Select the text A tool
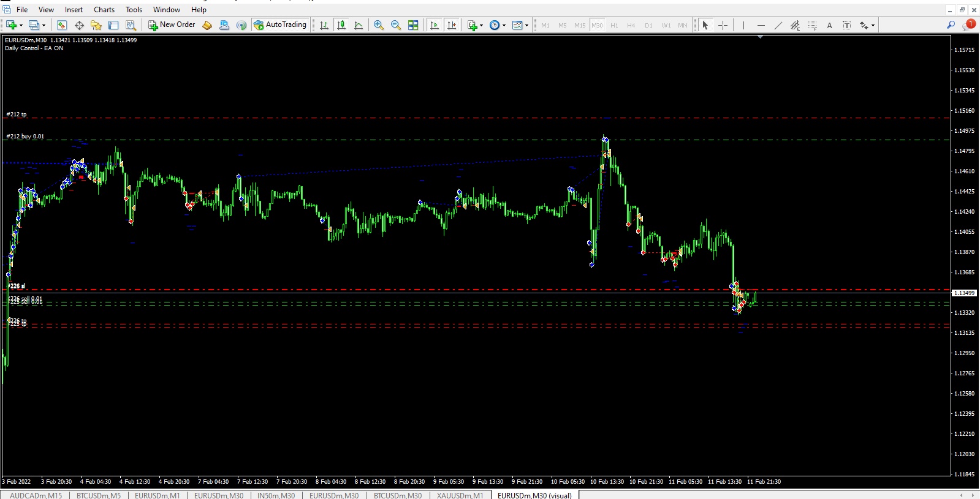Viewport: 980px width, 499px height. click(829, 25)
